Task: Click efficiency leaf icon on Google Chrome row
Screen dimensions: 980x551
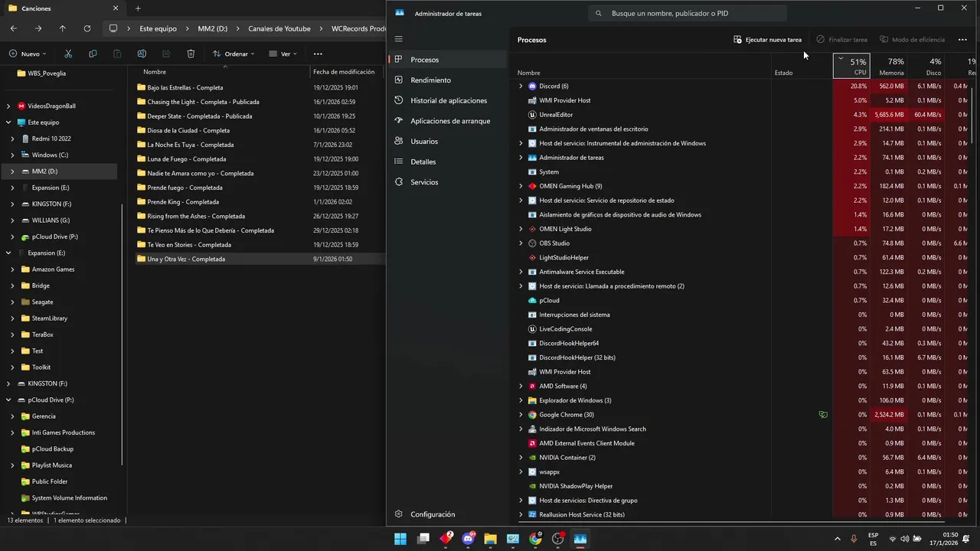Action: pyautogui.click(x=823, y=415)
